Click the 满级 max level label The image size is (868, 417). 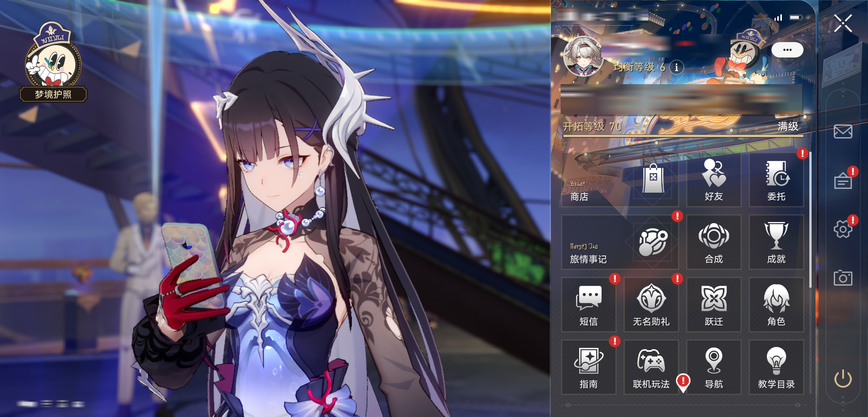pos(788,126)
